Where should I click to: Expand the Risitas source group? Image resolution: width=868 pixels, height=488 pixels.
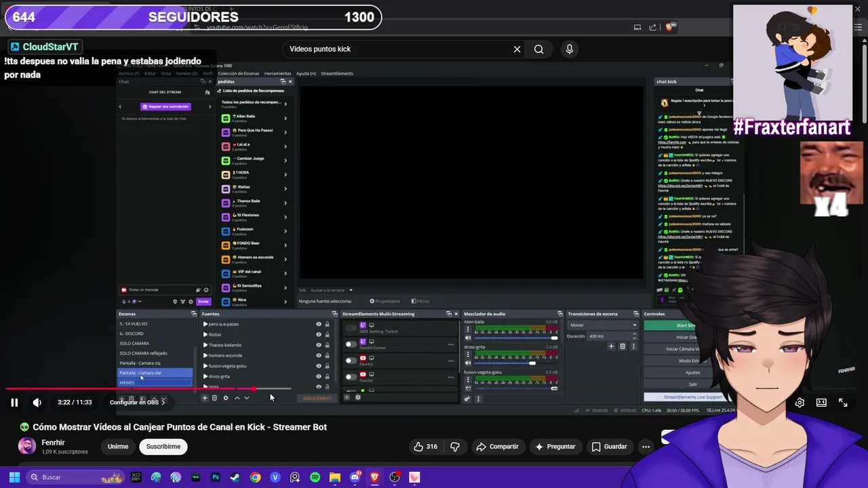point(205,334)
